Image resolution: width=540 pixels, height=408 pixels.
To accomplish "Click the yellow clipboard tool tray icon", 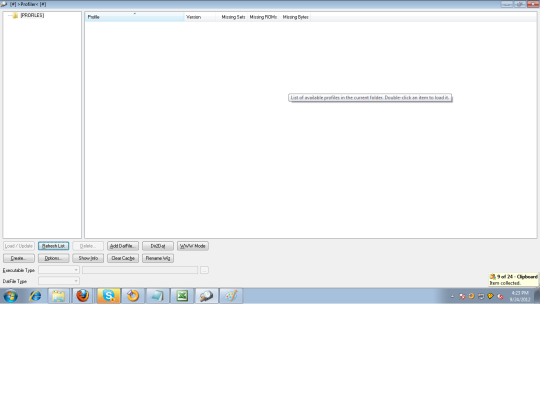I will coord(490,296).
